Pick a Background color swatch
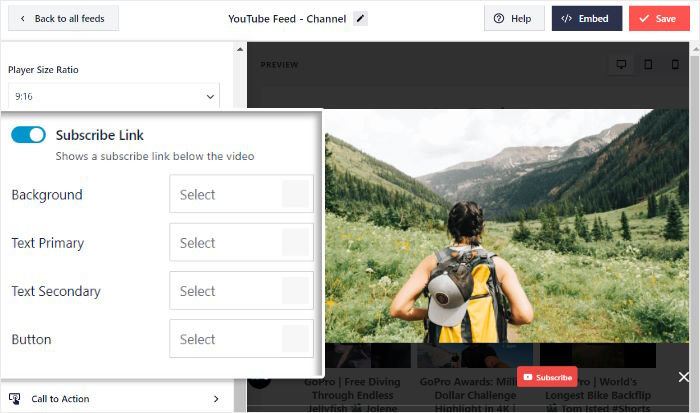700x413 pixels. tap(295, 194)
